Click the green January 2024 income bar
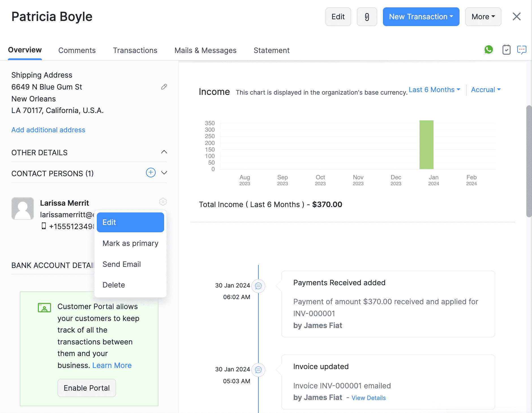532x413 pixels. coord(426,145)
